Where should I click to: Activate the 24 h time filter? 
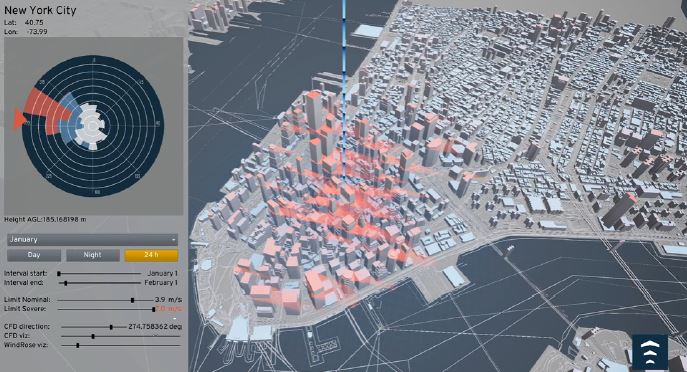[151, 255]
